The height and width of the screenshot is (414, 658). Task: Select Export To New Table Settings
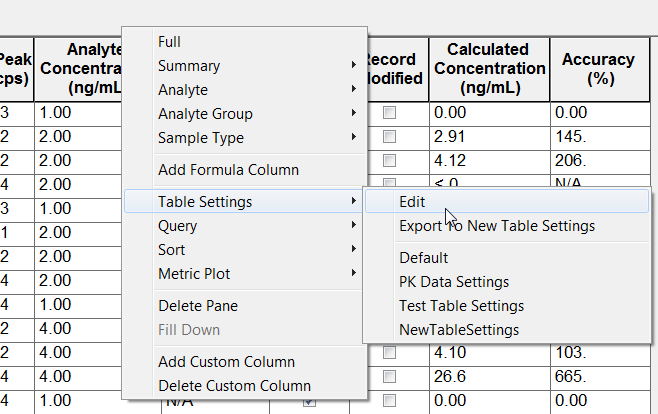coord(496,226)
